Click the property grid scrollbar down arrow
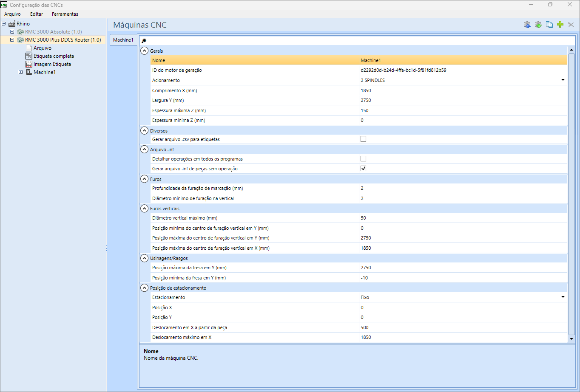This screenshot has height=392, width=580. point(571,338)
